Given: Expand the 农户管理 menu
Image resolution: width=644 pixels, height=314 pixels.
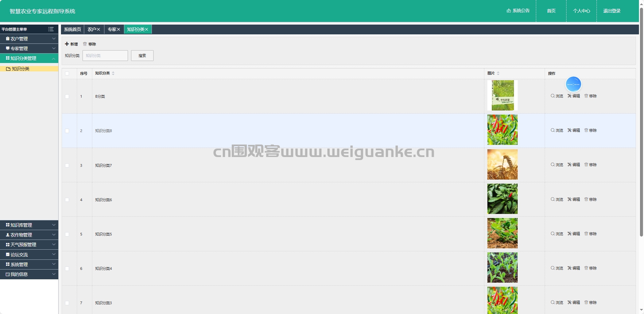Looking at the screenshot, I should [29, 39].
